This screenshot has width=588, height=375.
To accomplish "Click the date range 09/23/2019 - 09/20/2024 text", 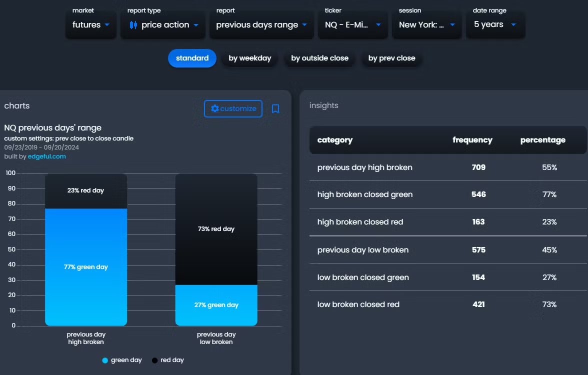I will [x=41, y=147].
